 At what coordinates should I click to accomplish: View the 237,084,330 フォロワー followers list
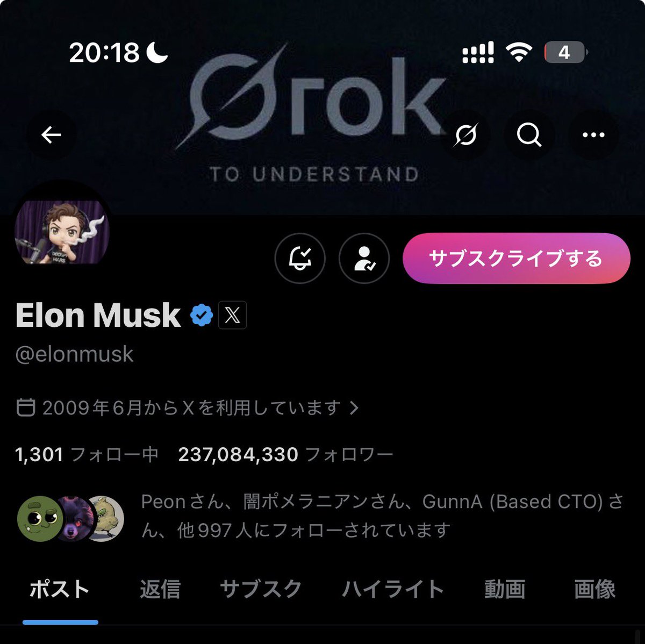tap(285, 455)
